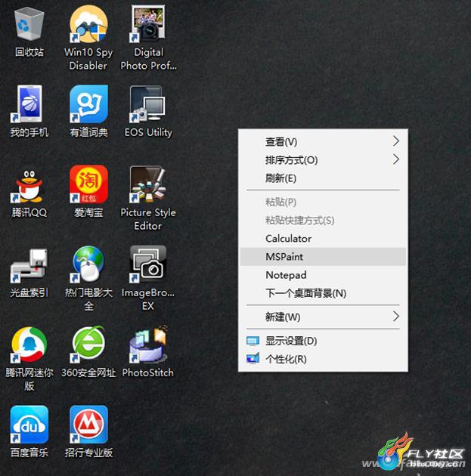Click the 个性化 icon in the menu
This screenshot has width=471, height=476.
coord(253,359)
